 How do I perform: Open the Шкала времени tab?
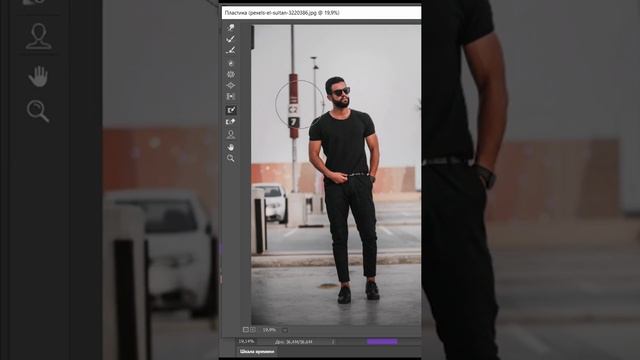[257, 351]
